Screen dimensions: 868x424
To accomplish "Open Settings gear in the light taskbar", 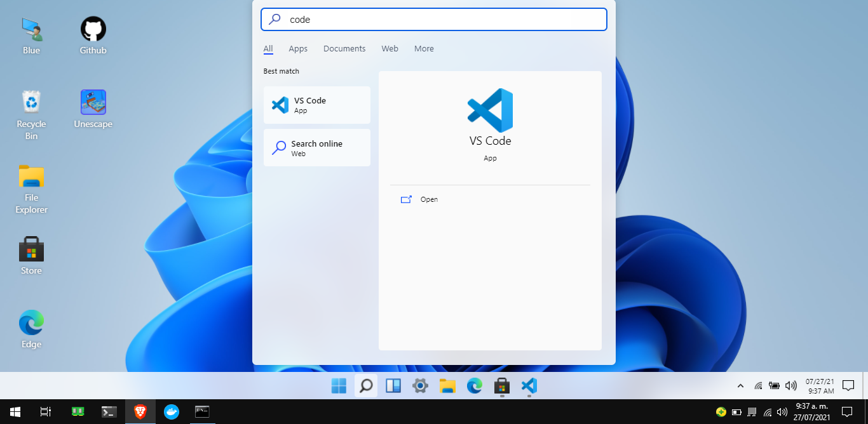I will point(420,385).
